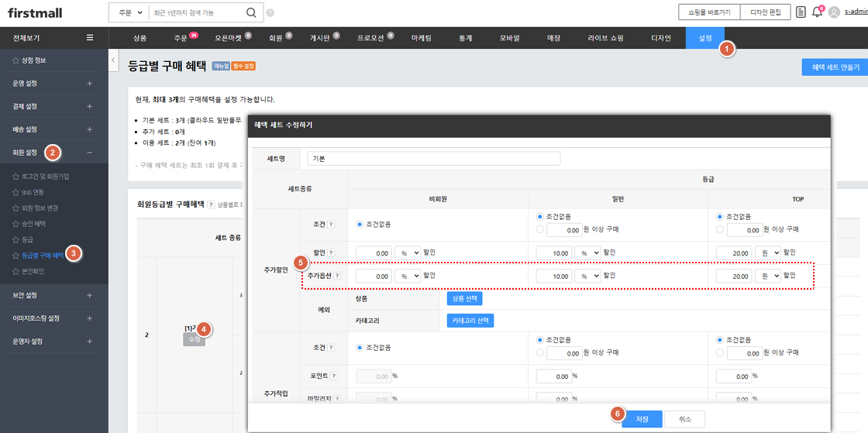Click the 세트명 input field
868x433 pixels.
[x=433, y=158]
